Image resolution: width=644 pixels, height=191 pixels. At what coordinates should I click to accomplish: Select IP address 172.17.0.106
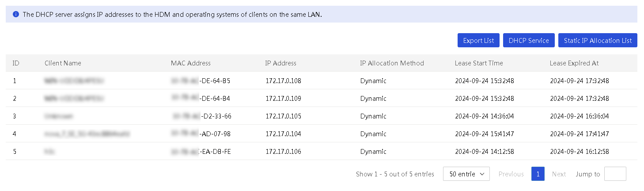pos(283,152)
